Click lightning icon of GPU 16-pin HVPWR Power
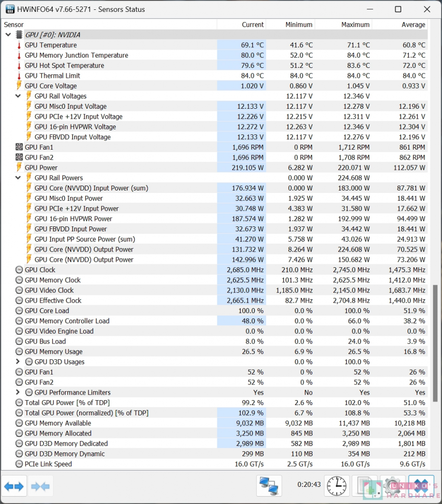The image size is (442, 504). pos(29,219)
